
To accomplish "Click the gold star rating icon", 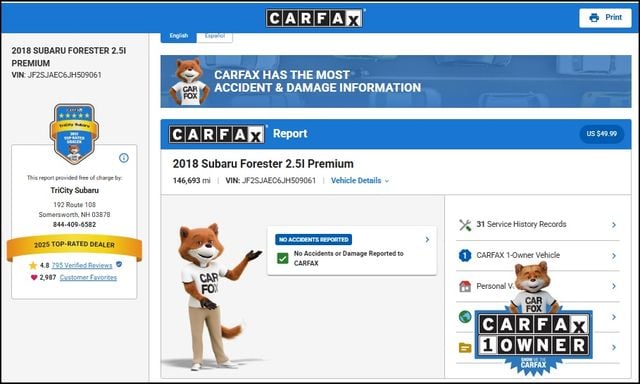I will [x=33, y=265].
